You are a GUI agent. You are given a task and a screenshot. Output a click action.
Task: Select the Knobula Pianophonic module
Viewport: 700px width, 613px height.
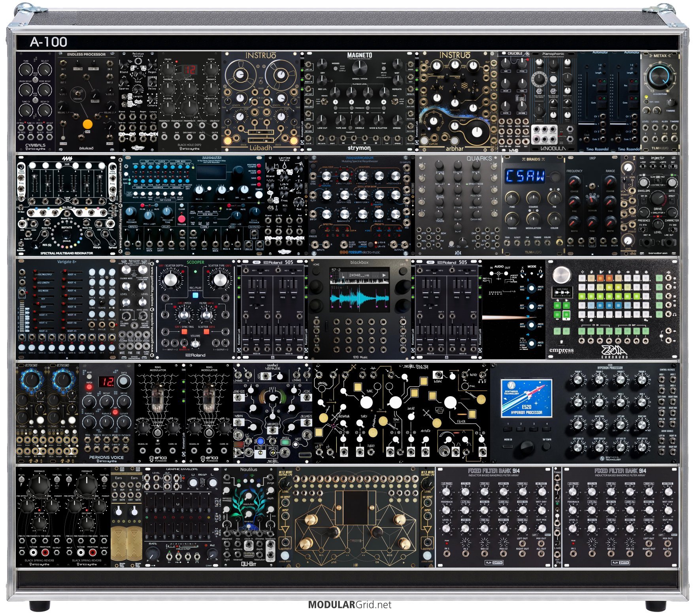554,102
